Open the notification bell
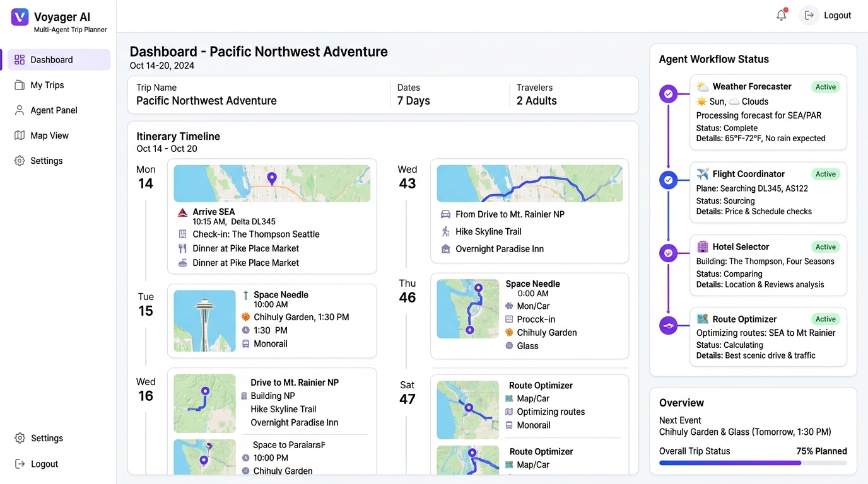This screenshot has height=484, width=868. [x=782, y=15]
